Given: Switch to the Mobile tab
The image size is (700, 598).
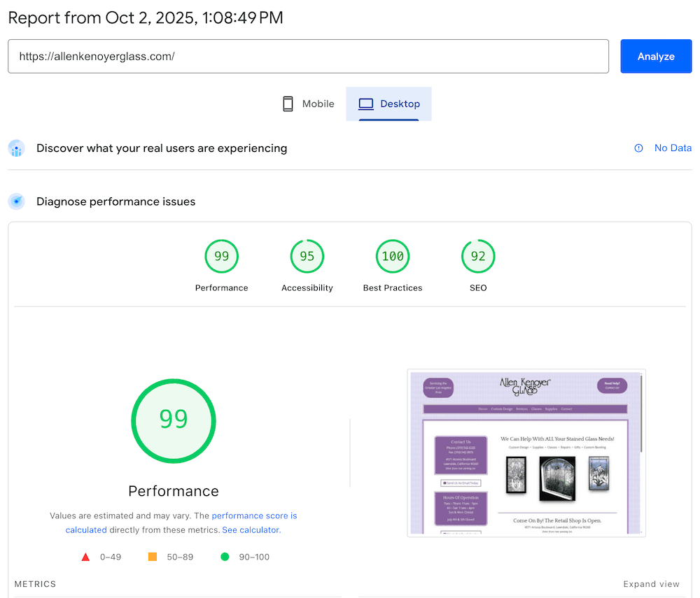Looking at the screenshot, I should pos(308,104).
